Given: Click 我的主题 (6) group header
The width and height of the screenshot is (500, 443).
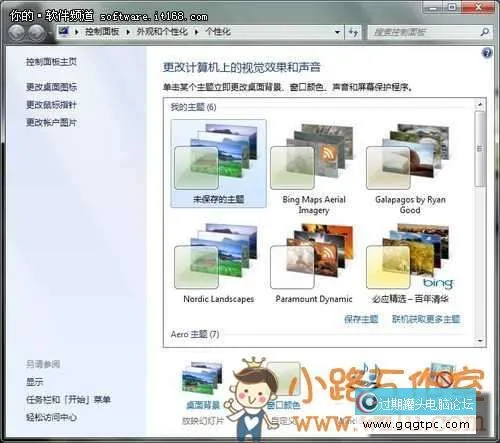Looking at the screenshot, I should pos(193,107).
